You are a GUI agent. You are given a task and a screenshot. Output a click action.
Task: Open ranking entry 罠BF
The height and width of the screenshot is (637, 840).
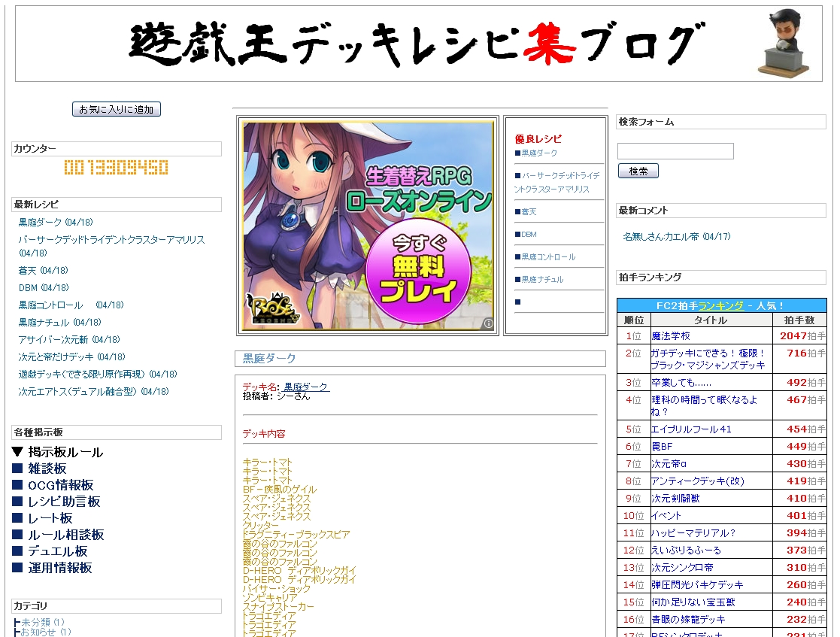point(662,446)
